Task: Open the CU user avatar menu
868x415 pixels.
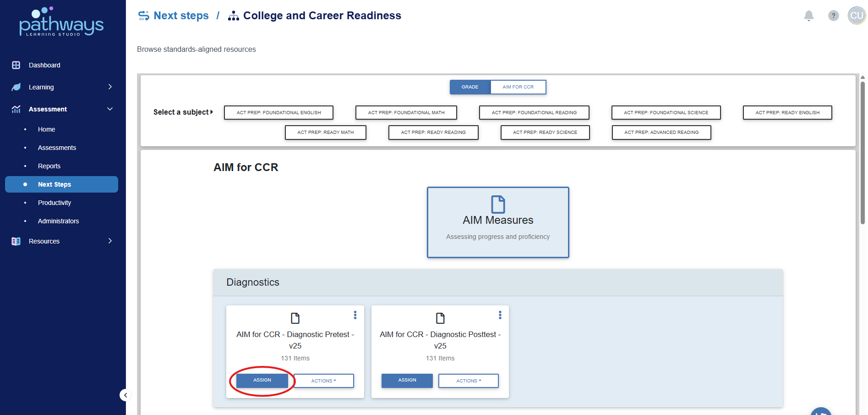Action: (857, 16)
